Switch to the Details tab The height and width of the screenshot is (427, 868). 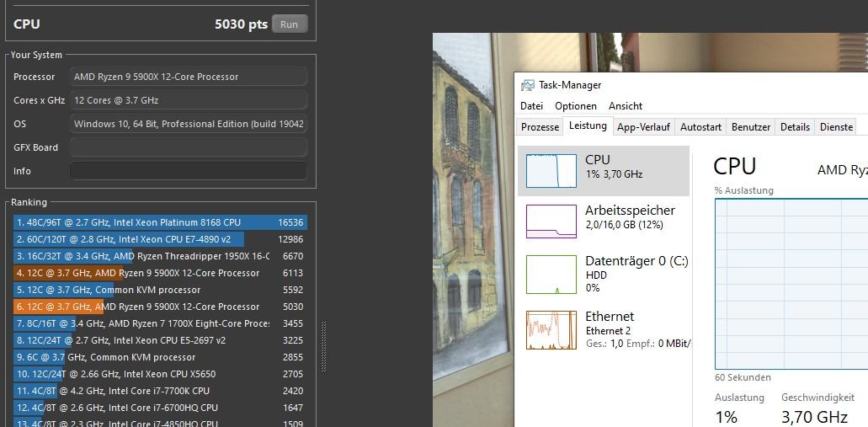795,127
